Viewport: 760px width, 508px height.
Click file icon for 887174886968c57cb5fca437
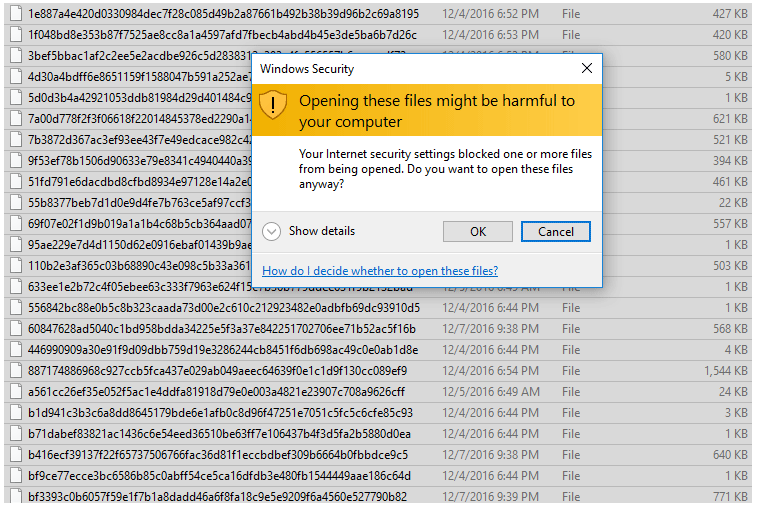pyautogui.click(x=16, y=371)
